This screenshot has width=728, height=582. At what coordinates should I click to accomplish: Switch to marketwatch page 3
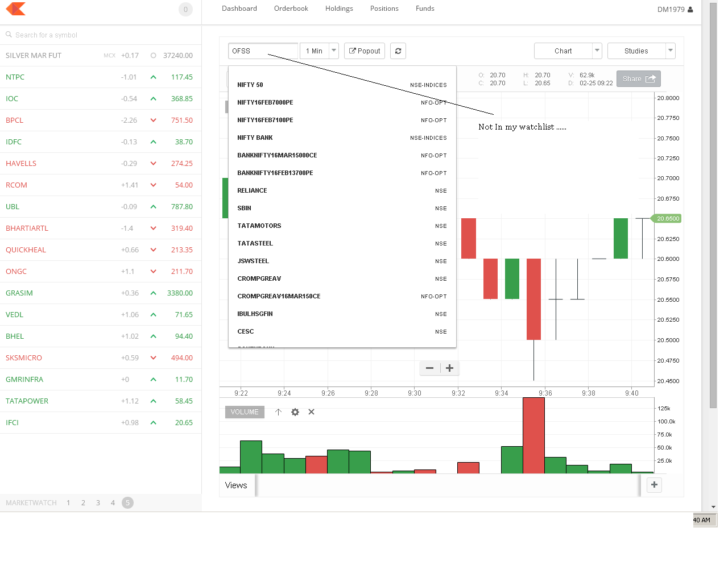(98, 503)
